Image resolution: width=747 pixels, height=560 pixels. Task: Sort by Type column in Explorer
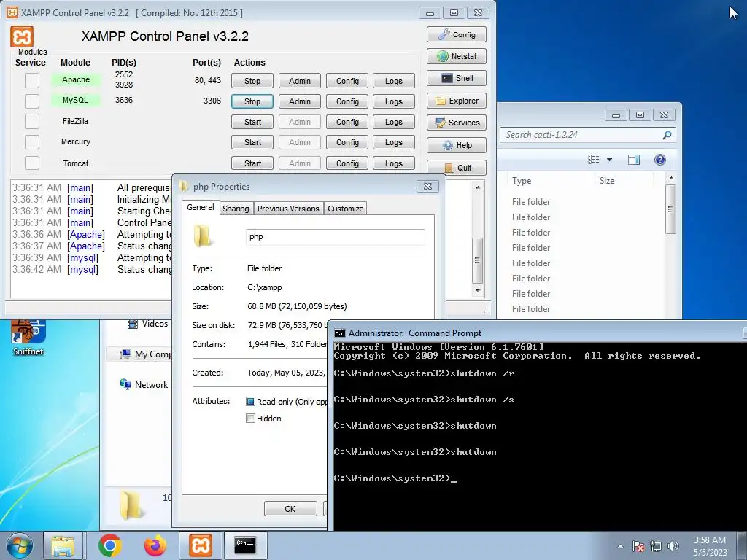[522, 181]
